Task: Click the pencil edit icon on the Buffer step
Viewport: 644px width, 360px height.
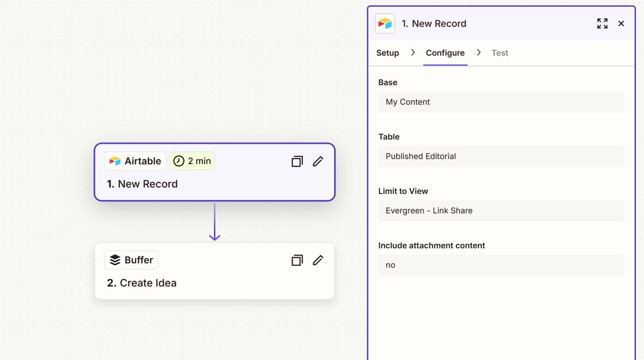Action: (318, 260)
